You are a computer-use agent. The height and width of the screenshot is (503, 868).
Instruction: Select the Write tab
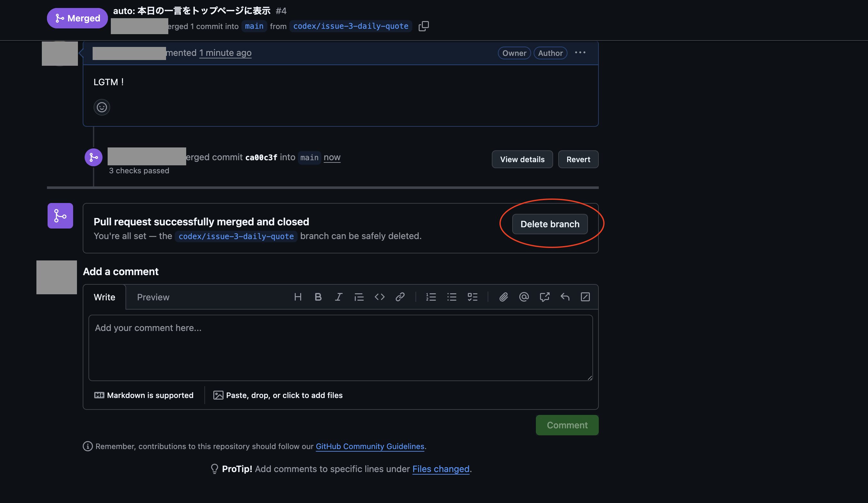pyautogui.click(x=104, y=297)
